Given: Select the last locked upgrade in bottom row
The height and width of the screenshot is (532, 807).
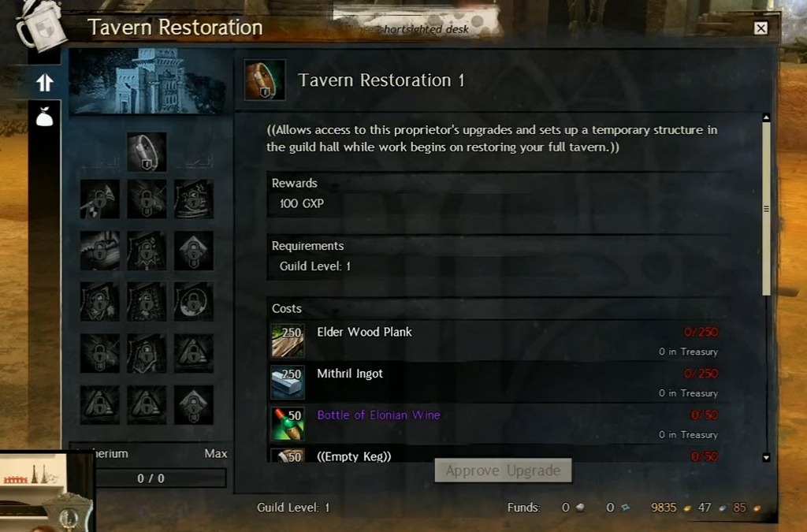Looking at the screenshot, I should click(194, 405).
